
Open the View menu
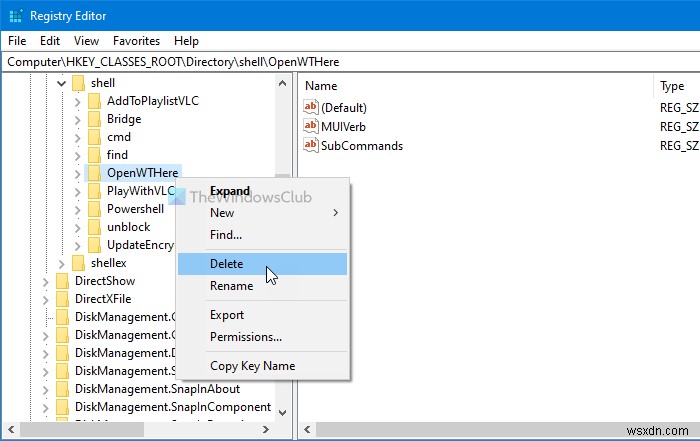tap(86, 41)
